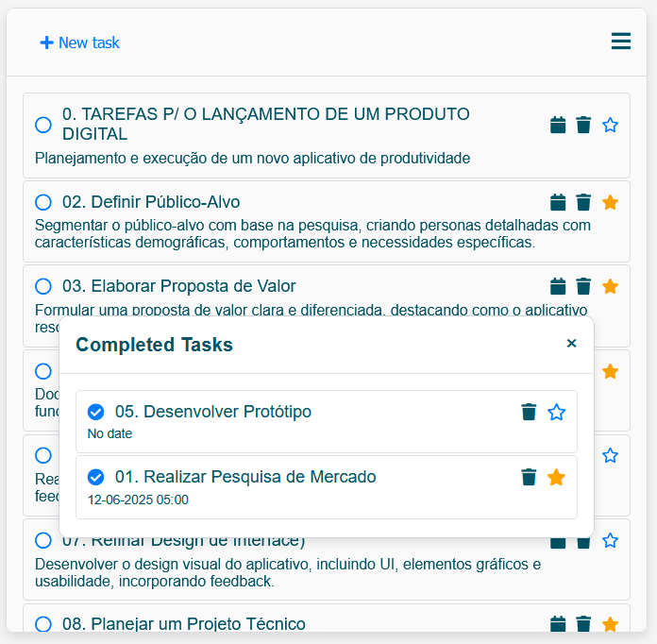The height and width of the screenshot is (644, 657).
Task: Delete task 0. TAREFAS P/ O LANÇAMENTO
Action: [x=583, y=125]
